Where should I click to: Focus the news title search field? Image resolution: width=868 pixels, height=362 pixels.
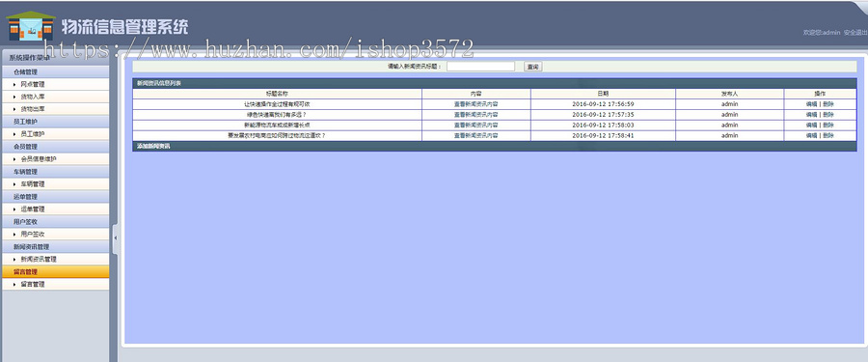480,67
